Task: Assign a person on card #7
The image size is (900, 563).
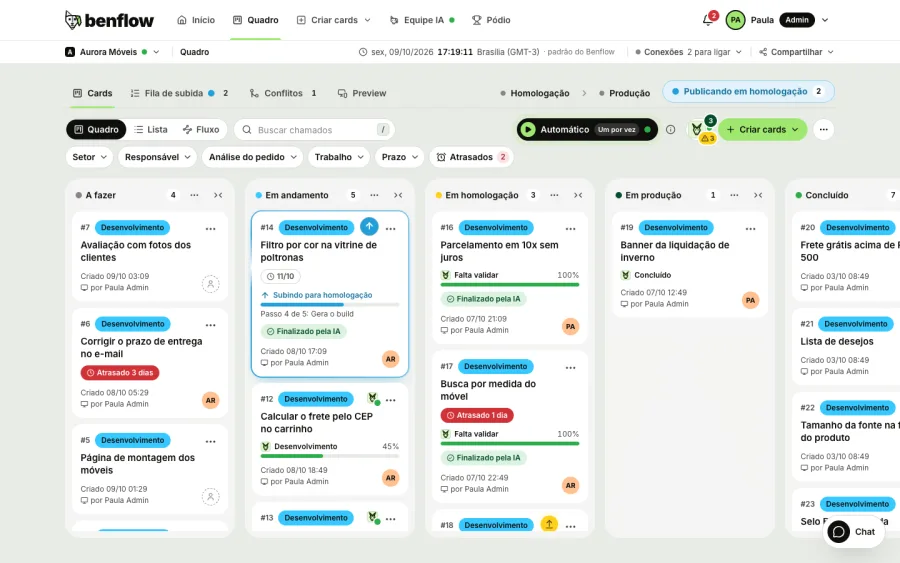Action: [x=211, y=284]
